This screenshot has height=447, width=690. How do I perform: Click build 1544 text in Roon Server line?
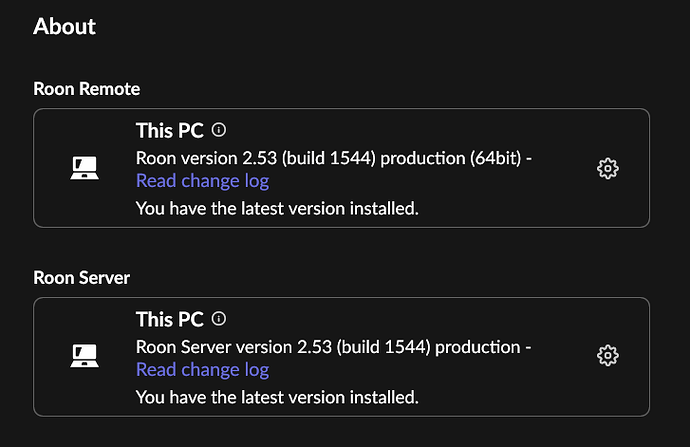[x=383, y=347]
